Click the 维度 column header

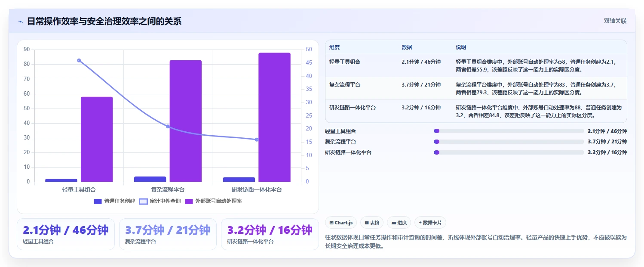[334, 47]
